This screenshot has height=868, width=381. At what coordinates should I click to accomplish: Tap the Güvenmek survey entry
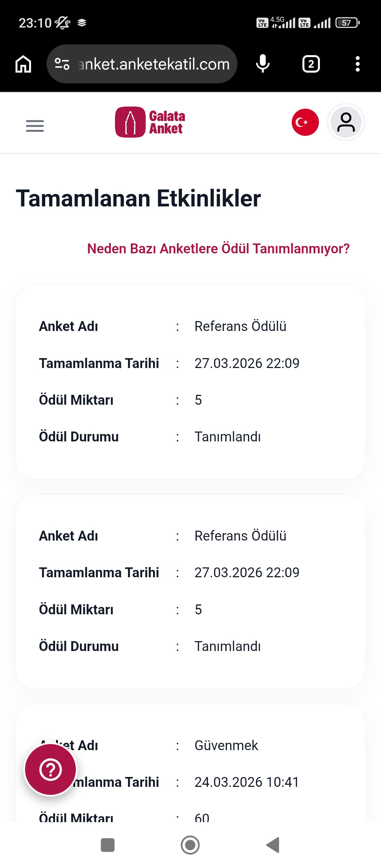tap(226, 745)
